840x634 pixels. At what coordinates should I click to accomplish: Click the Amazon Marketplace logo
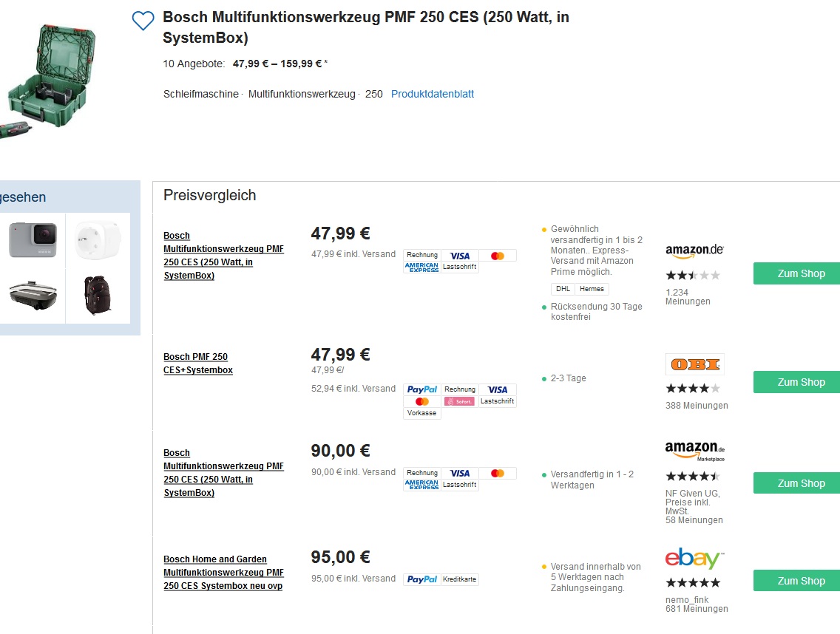tap(694, 450)
